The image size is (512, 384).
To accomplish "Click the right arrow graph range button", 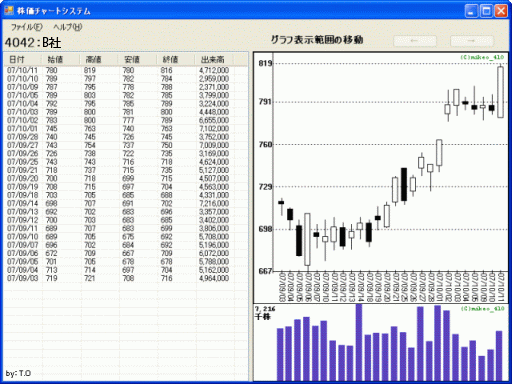I will click(x=472, y=41).
